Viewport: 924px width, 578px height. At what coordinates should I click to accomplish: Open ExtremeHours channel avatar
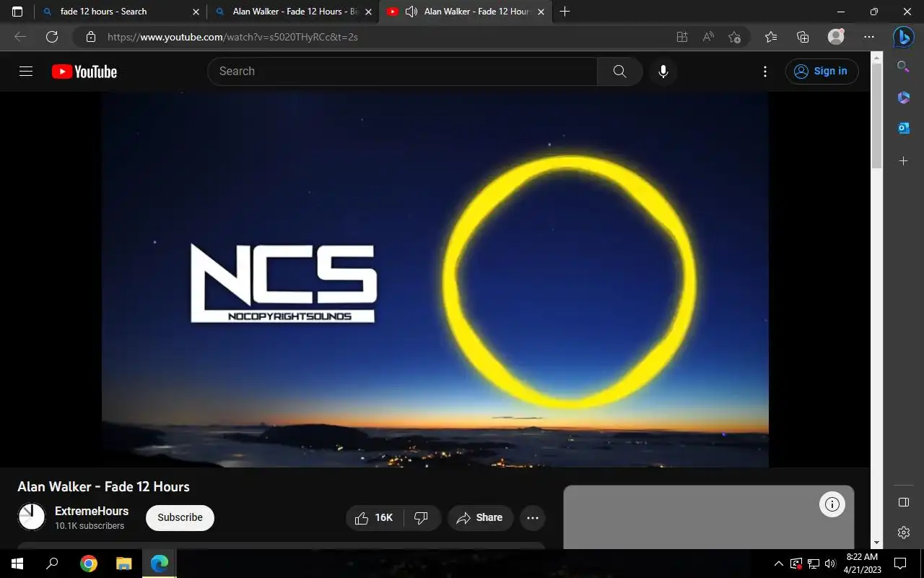point(31,517)
